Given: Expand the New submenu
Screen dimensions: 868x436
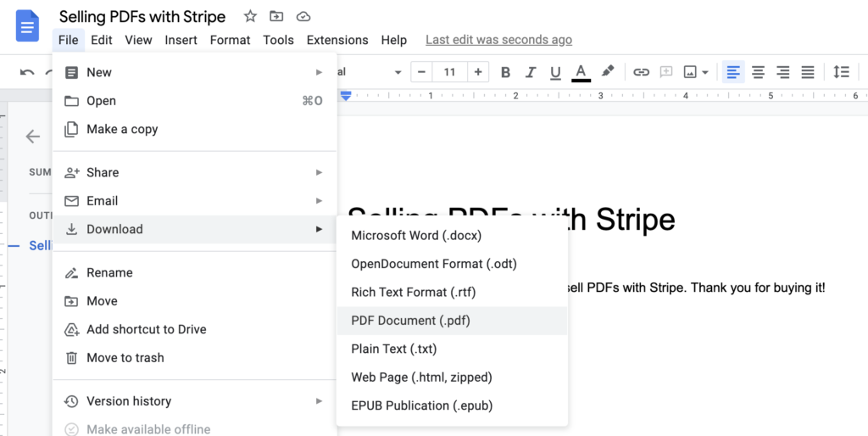Looking at the screenshot, I should coord(195,72).
